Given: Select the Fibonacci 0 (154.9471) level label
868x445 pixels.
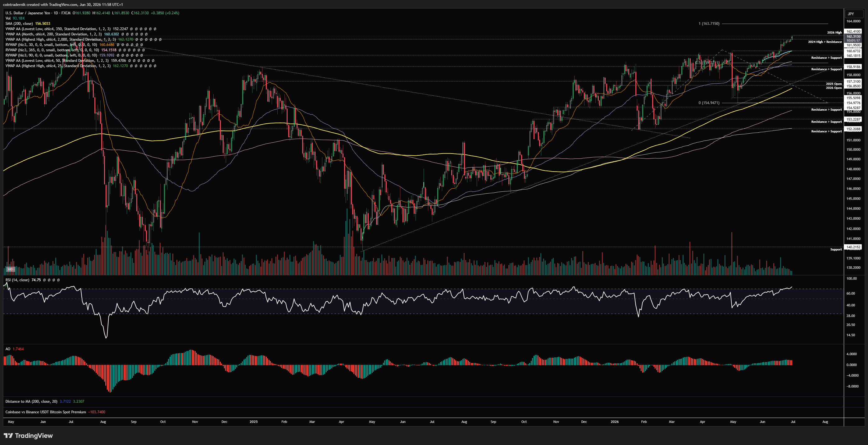Looking at the screenshot, I should (709, 103).
